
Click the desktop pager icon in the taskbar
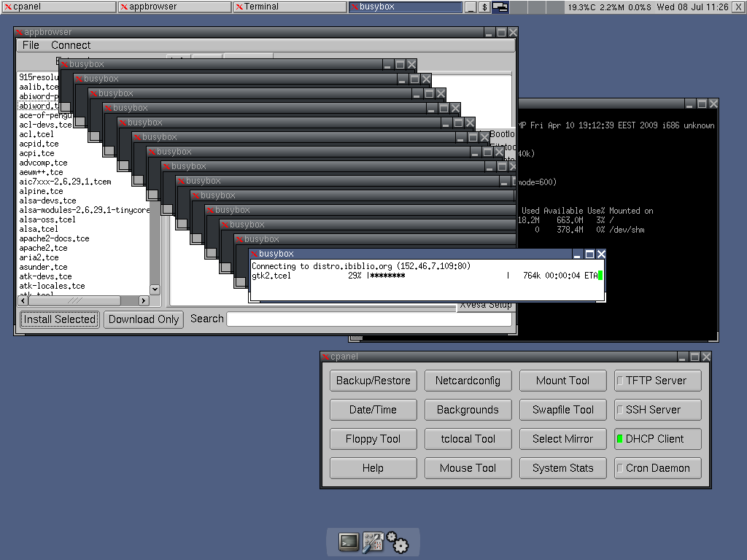tap(500, 7)
